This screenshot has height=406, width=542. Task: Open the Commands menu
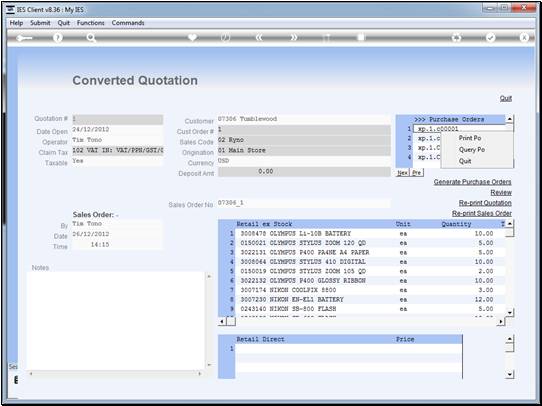click(128, 23)
